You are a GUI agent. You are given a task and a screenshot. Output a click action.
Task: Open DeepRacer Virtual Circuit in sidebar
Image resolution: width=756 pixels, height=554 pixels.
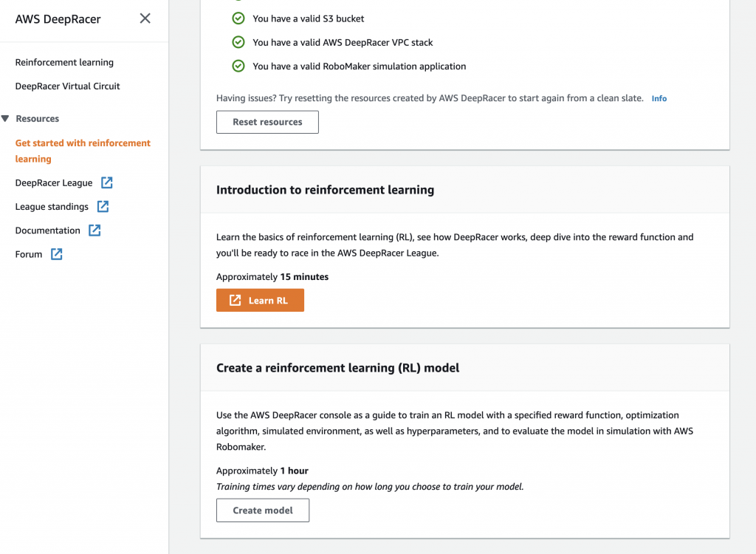click(x=67, y=86)
